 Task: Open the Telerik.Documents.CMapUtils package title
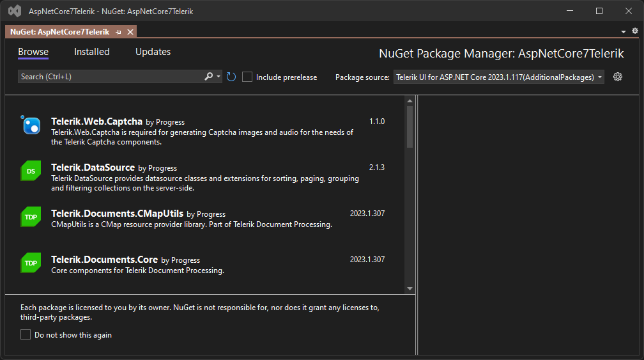click(x=117, y=214)
